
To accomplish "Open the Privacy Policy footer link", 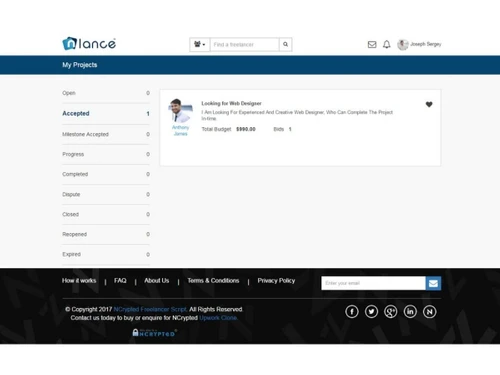I will [x=276, y=281].
